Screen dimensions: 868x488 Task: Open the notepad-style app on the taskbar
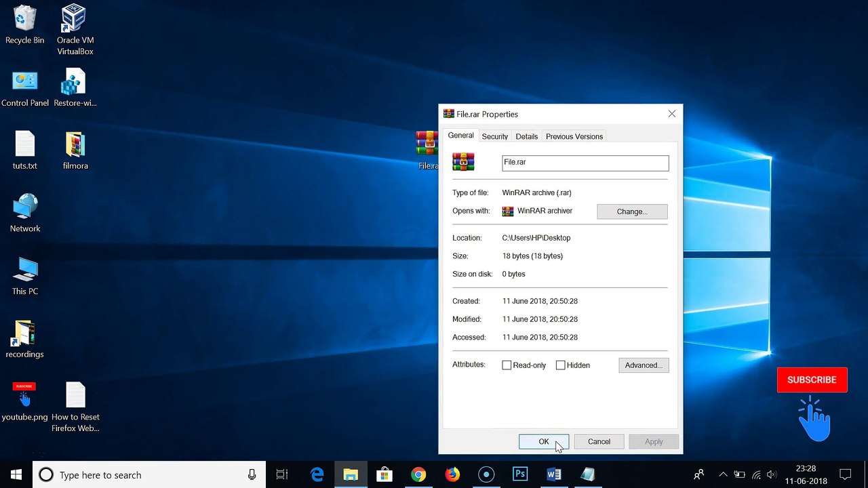[x=588, y=474]
